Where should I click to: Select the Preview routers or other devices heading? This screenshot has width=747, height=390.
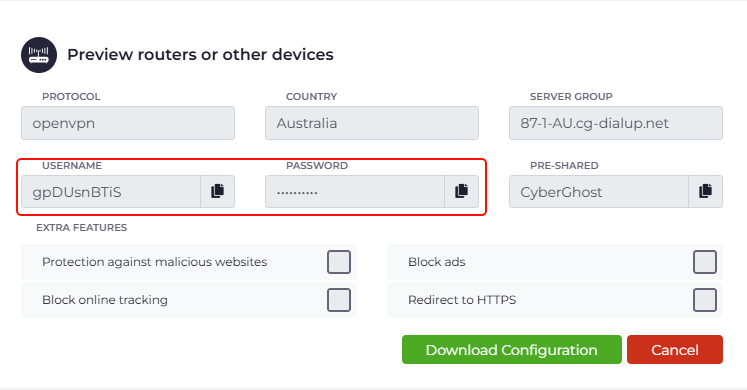tap(200, 55)
